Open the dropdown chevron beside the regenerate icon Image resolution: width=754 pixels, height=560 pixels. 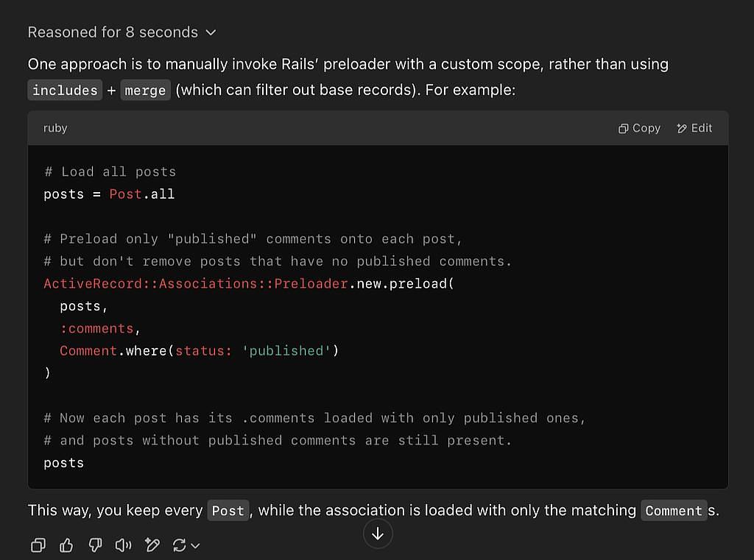[x=195, y=545]
